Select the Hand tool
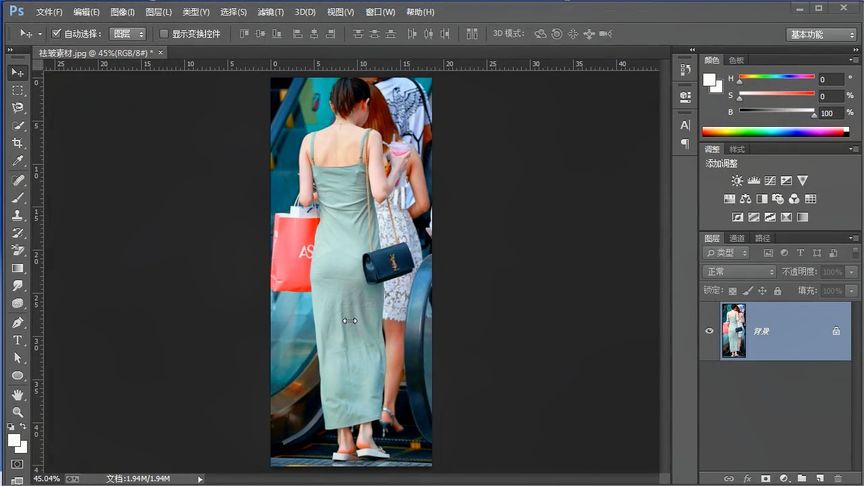This screenshot has width=864, height=486. (x=17, y=394)
